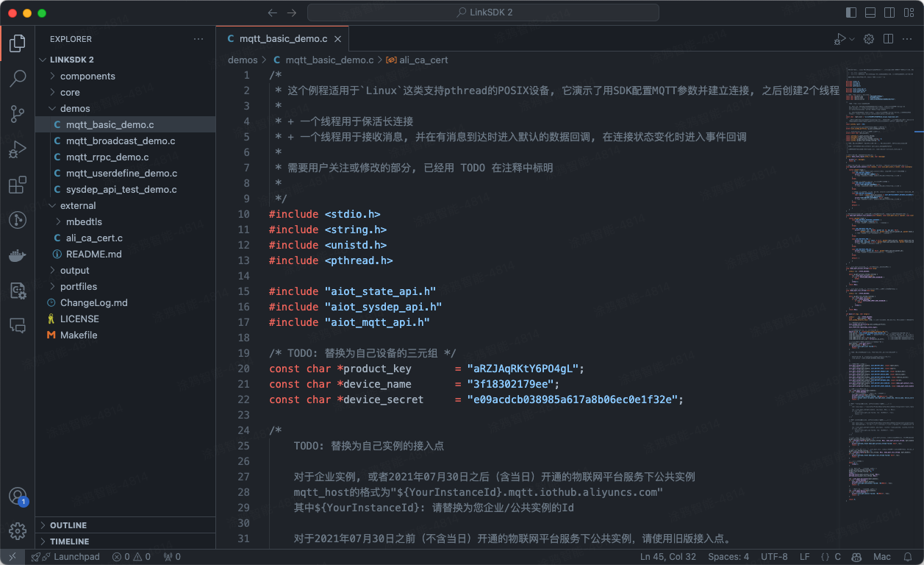Open the Chat bubbles view

tap(18, 325)
